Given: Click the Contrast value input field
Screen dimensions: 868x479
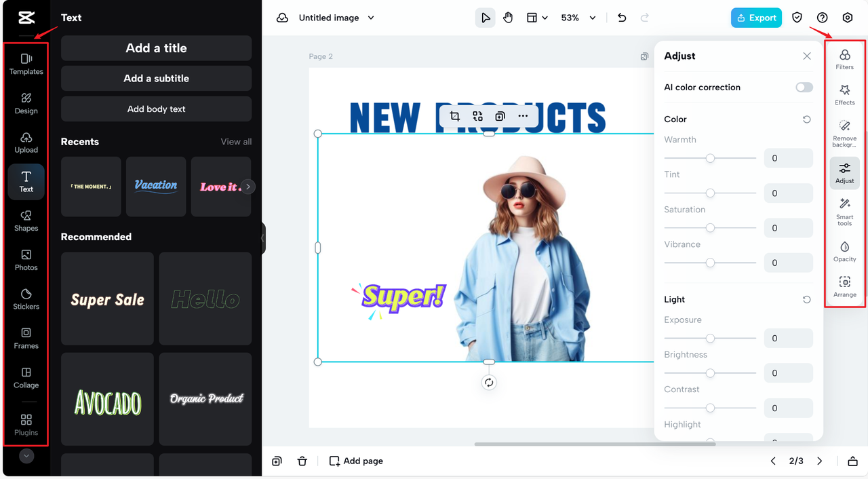Looking at the screenshot, I should click(x=788, y=408).
